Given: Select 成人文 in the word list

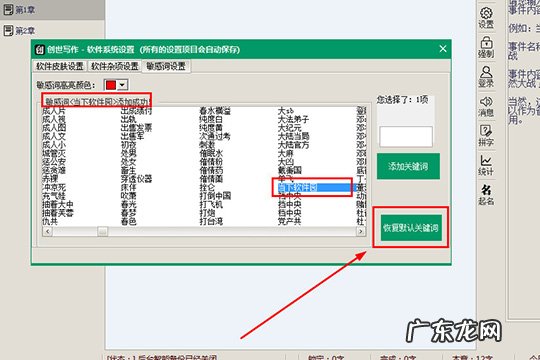Looking at the screenshot, I should (54, 136).
